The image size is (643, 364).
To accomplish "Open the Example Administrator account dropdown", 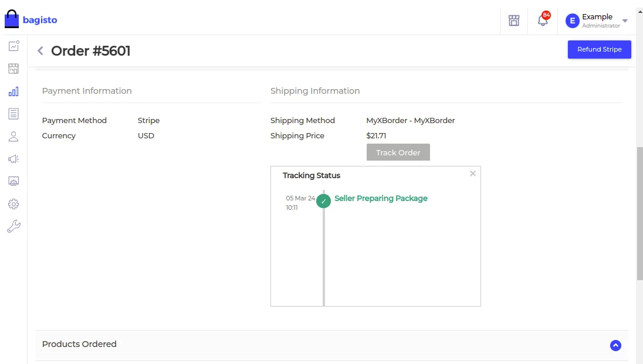I will pyautogui.click(x=596, y=21).
